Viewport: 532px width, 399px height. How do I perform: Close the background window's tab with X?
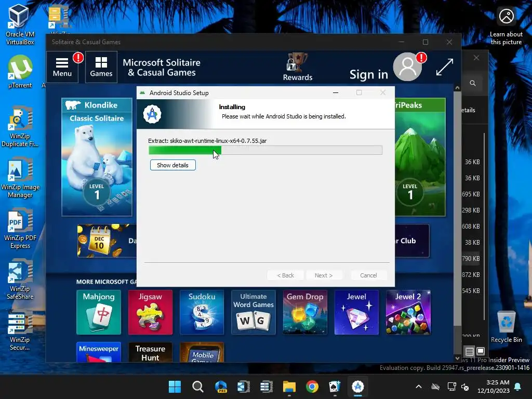[x=476, y=58]
